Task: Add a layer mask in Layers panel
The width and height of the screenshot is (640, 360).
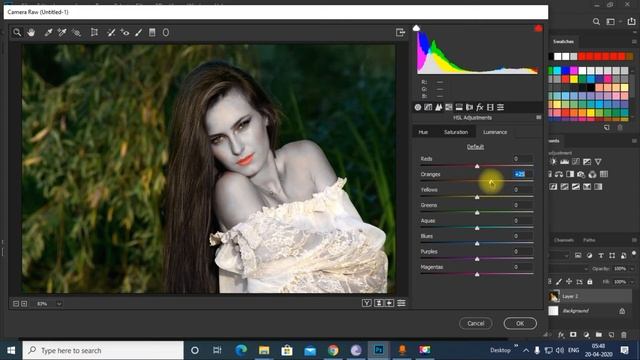Action: click(573, 335)
